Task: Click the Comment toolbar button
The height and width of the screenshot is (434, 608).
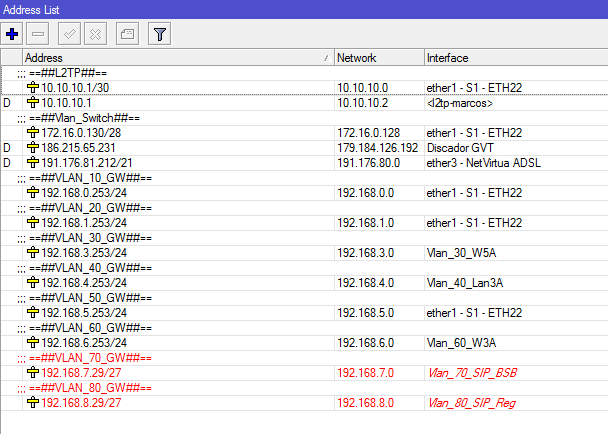Action: [x=127, y=34]
